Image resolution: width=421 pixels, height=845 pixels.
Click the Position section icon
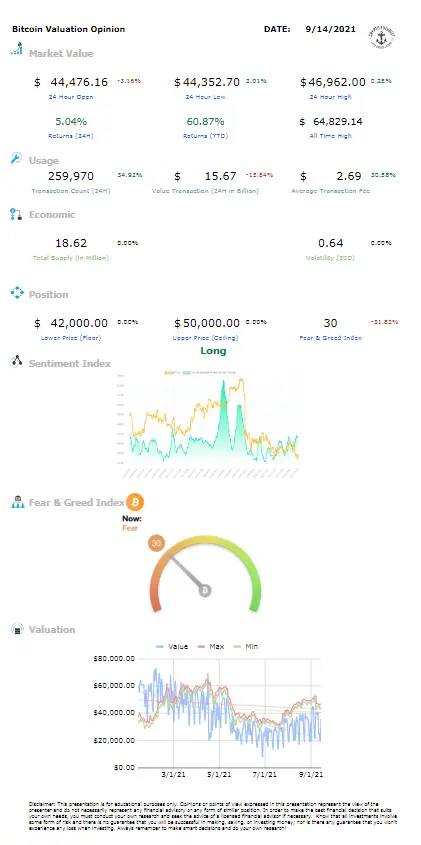coord(17,293)
